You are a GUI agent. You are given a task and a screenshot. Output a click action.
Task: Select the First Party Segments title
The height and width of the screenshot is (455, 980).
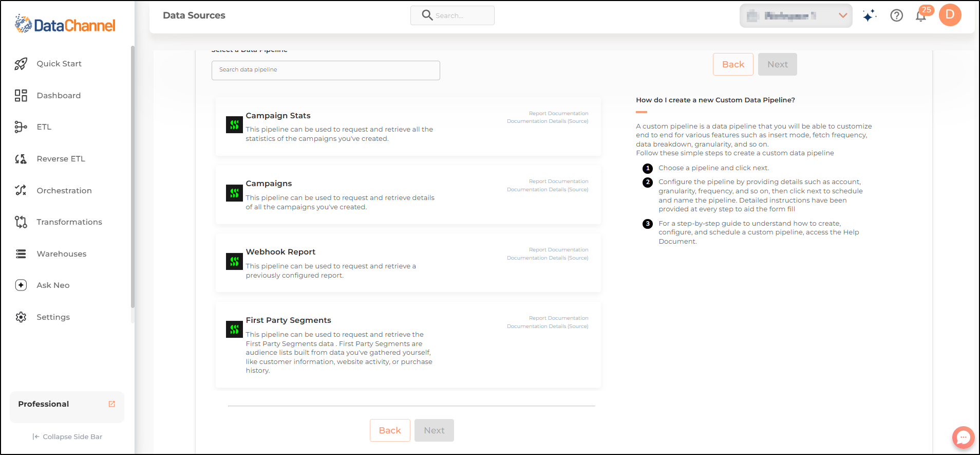[x=288, y=320]
